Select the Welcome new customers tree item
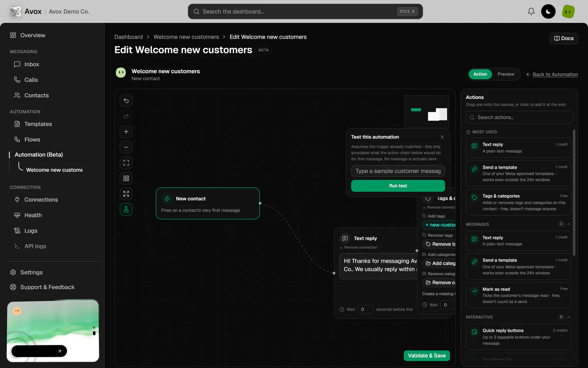This screenshot has height=368, width=588. point(54,170)
